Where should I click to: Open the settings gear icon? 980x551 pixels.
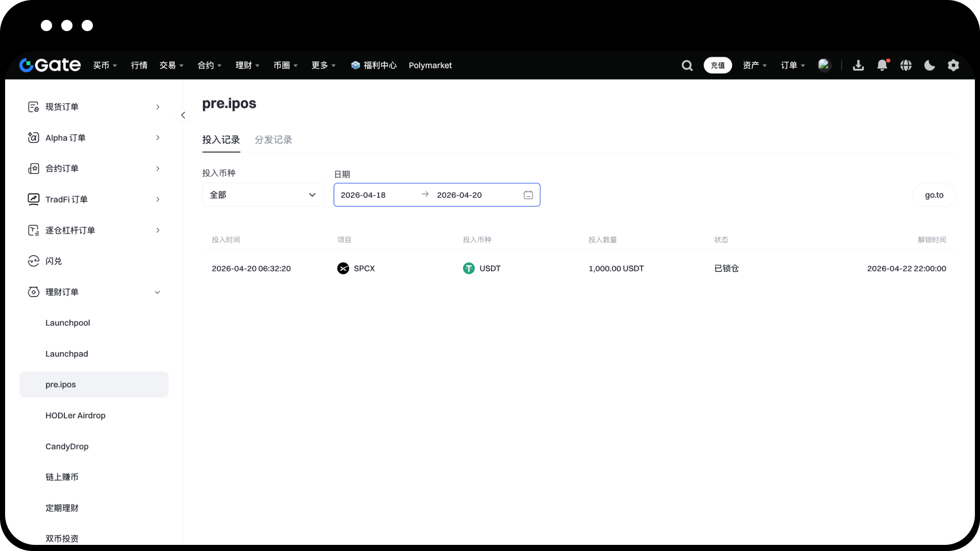coord(953,65)
